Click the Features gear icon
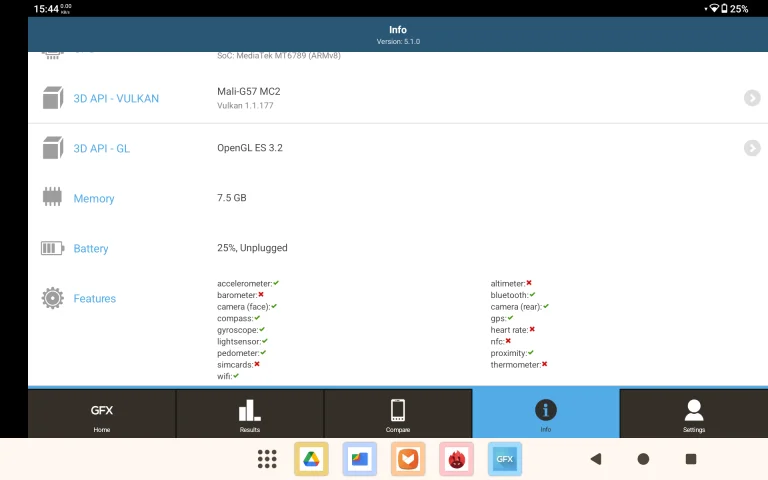 [x=52, y=298]
